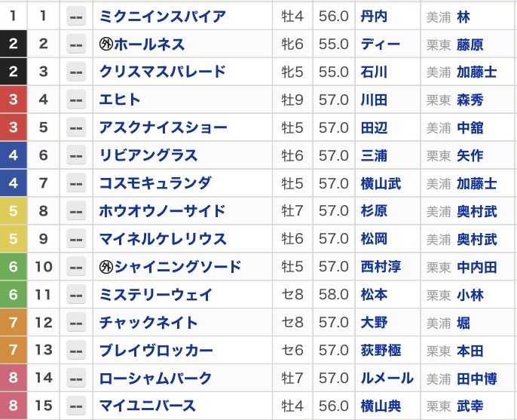The width and height of the screenshot is (517, 420).
Task: Click jockey link ルメール
Action: click(387, 379)
